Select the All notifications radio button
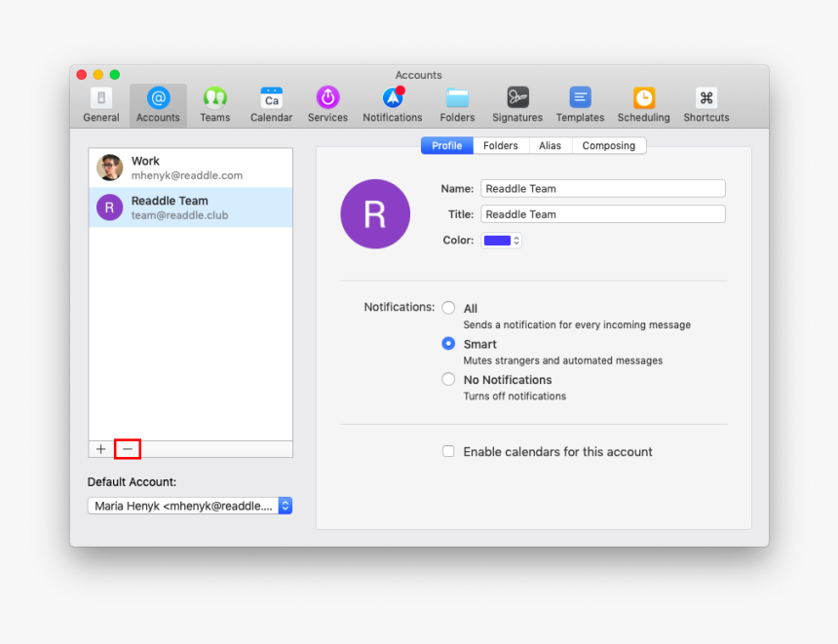The image size is (838, 644). [x=448, y=308]
